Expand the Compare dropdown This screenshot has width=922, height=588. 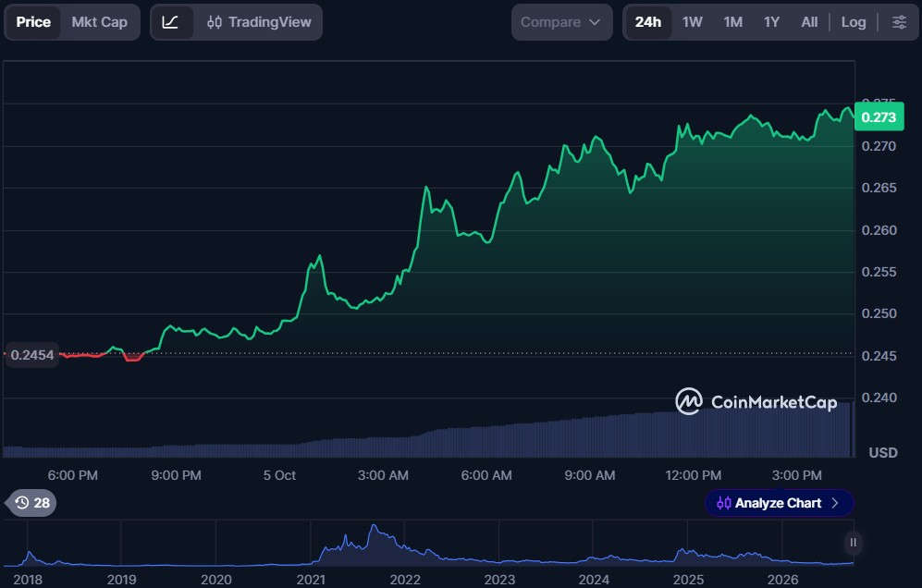(561, 22)
